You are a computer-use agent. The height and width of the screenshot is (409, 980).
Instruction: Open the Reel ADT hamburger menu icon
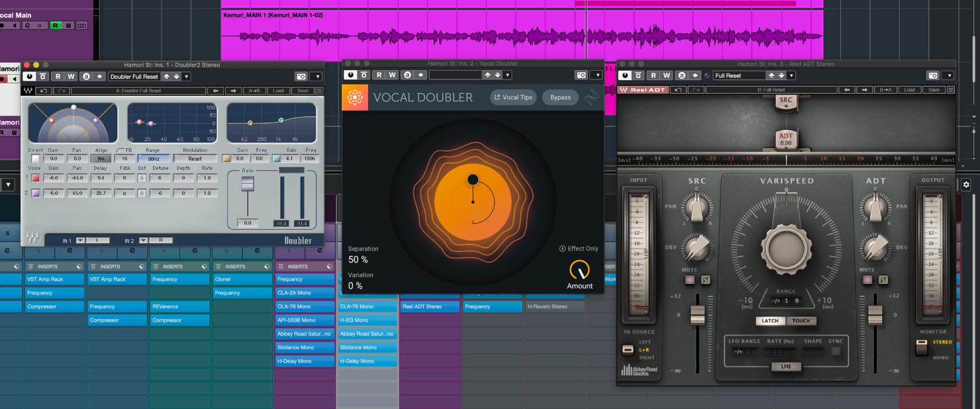[x=950, y=89]
